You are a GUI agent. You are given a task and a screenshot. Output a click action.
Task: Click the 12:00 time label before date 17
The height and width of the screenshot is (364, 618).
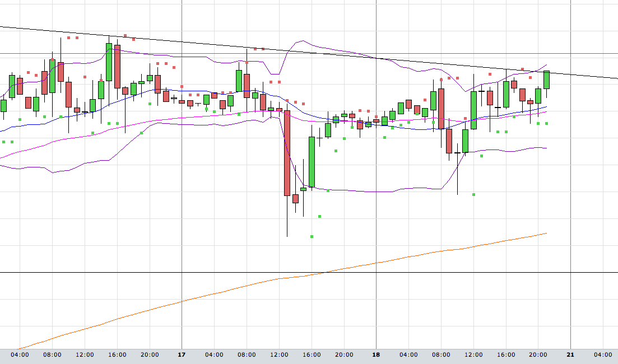(85, 354)
